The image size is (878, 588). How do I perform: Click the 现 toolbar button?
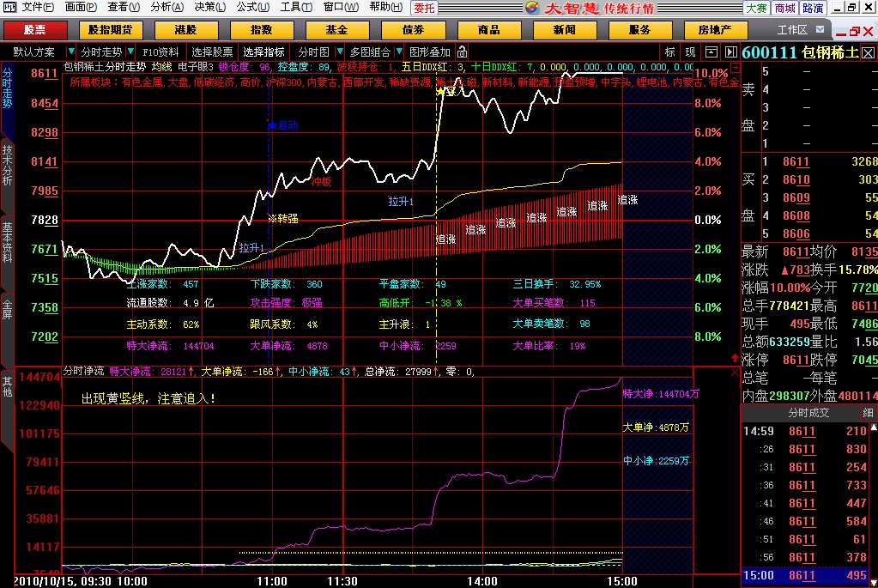[690, 52]
